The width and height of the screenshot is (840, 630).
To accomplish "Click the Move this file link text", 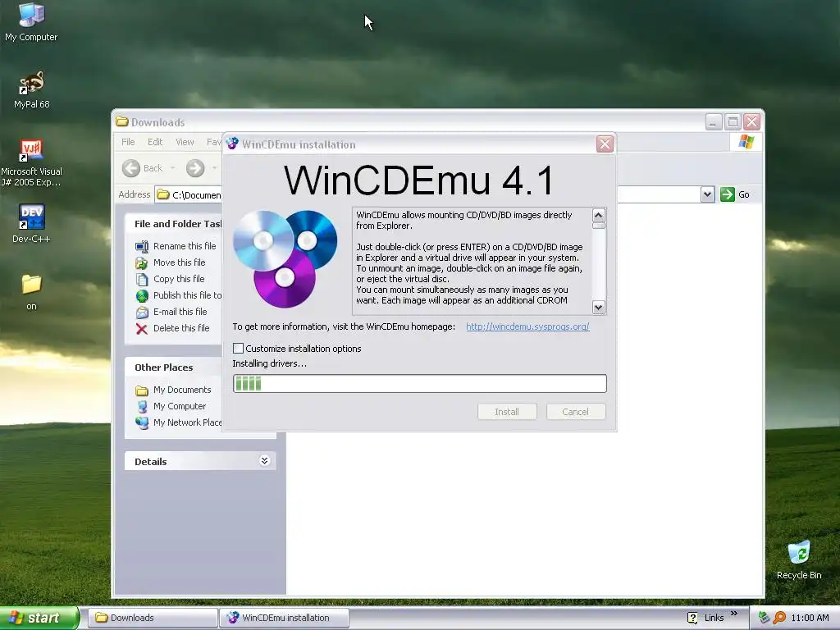I will click(x=180, y=262).
